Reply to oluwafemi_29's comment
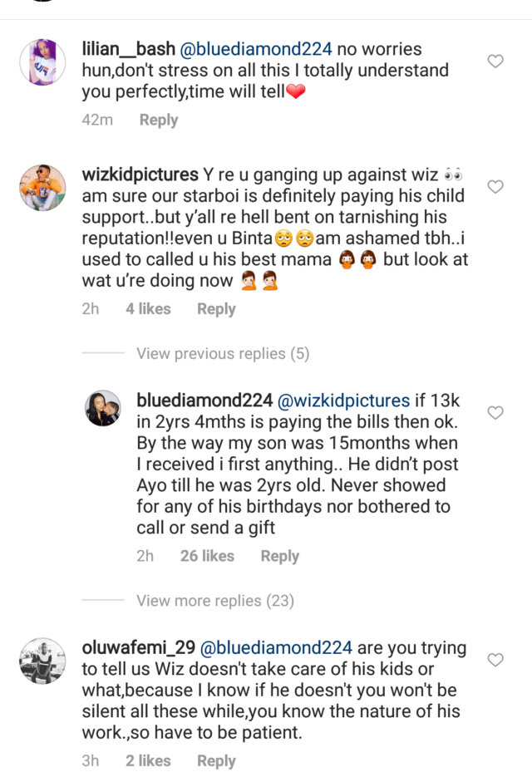This screenshot has height=772, width=532. [x=216, y=761]
